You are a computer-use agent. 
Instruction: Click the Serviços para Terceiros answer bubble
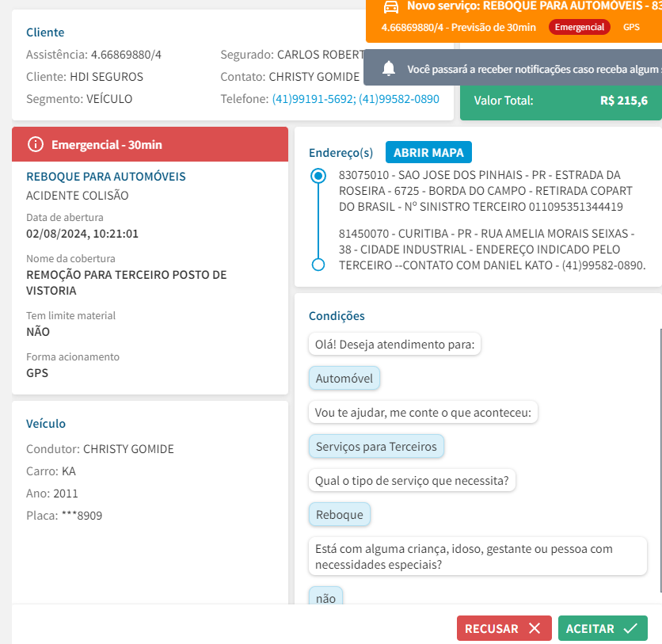click(x=376, y=447)
